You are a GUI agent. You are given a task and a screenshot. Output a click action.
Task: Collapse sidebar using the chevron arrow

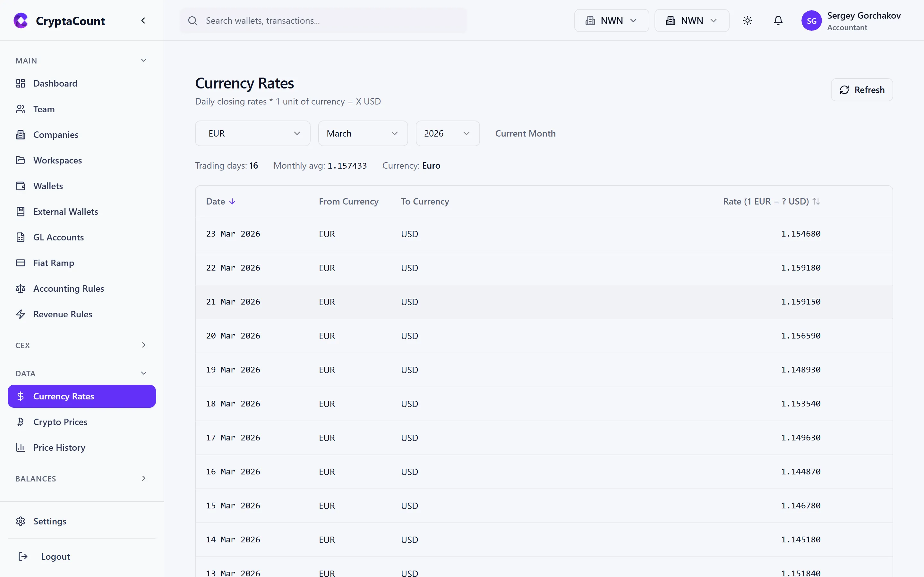tap(143, 21)
